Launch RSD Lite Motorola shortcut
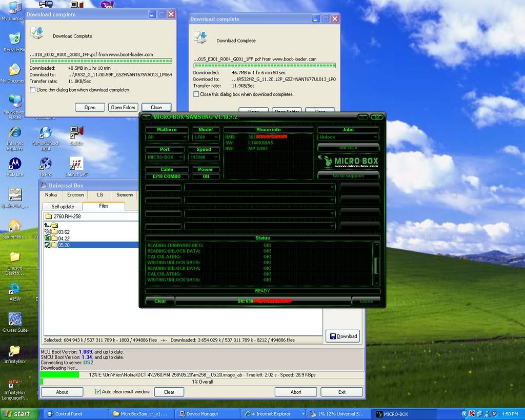Viewport: 525px width, 420px height. pyautogui.click(x=15, y=167)
